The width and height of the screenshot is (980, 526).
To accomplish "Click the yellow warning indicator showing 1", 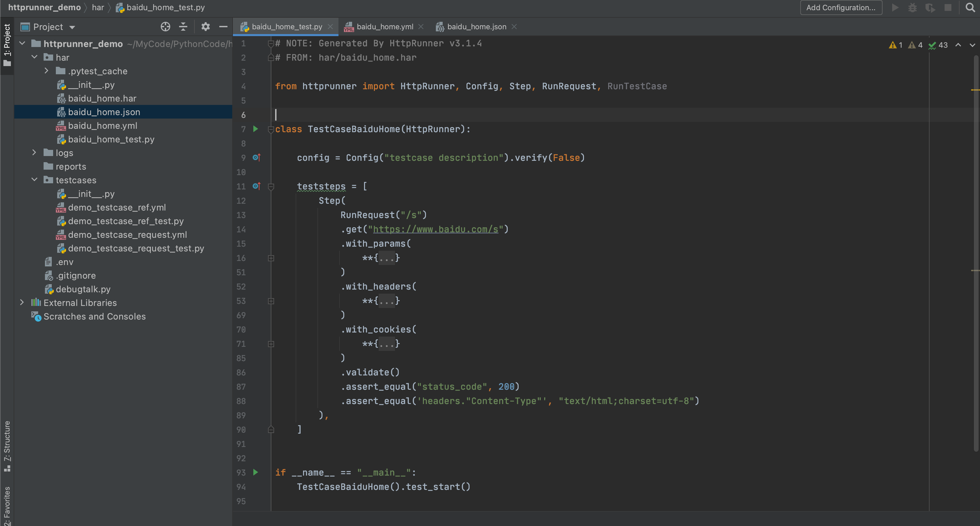I will pyautogui.click(x=896, y=45).
